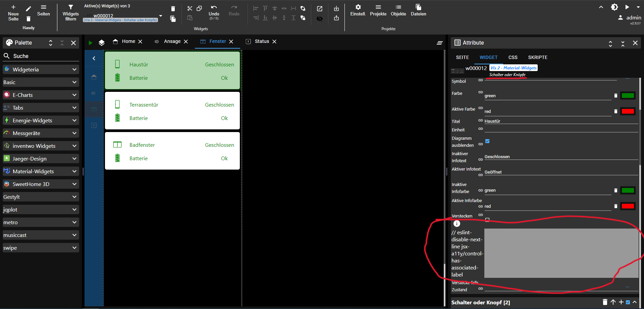Open red Aktive Farbe color swatch

(628, 111)
